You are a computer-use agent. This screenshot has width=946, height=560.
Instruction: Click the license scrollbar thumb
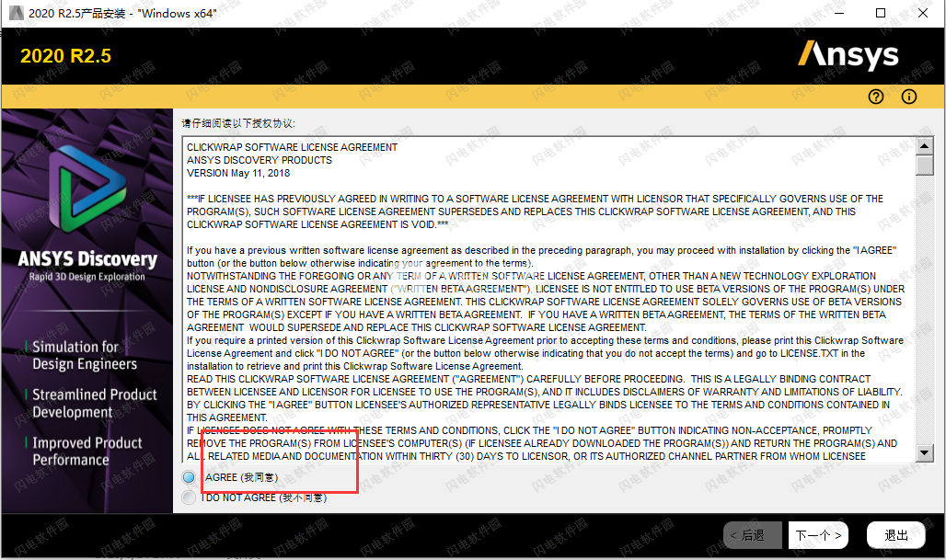pos(925,166)
